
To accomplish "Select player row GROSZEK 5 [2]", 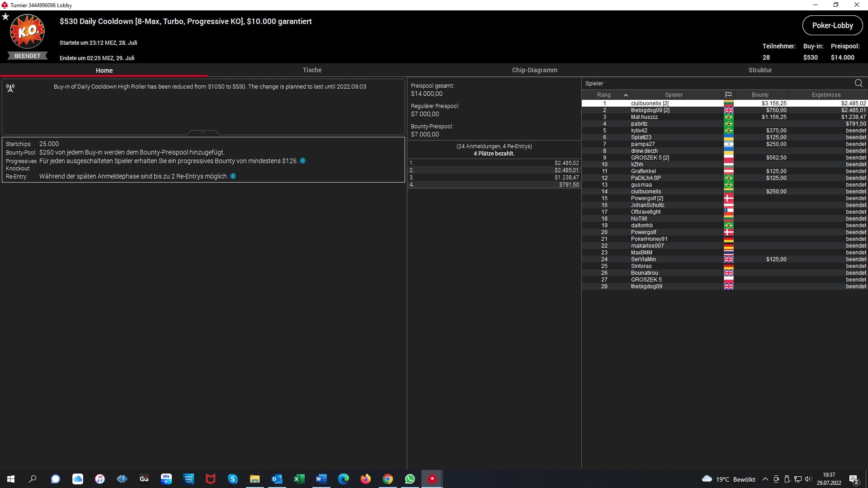I will coord(725,158).
